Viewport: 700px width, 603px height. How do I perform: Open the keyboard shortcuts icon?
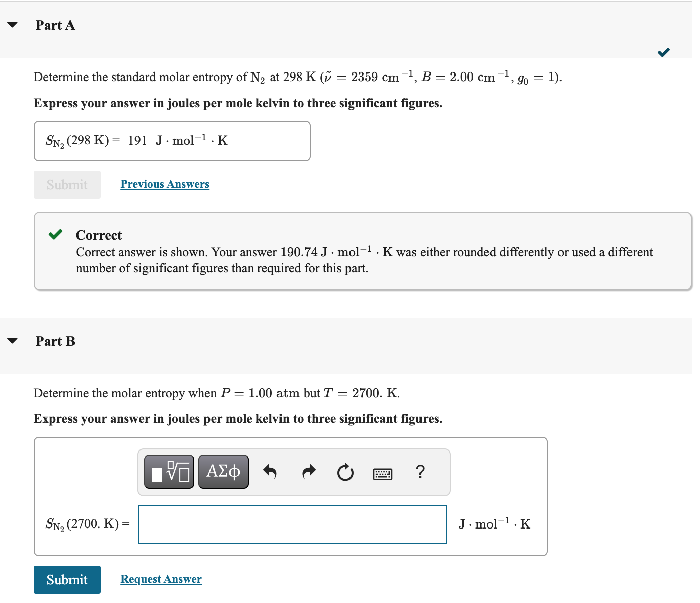pyautogui.click(x=383, y=473)
